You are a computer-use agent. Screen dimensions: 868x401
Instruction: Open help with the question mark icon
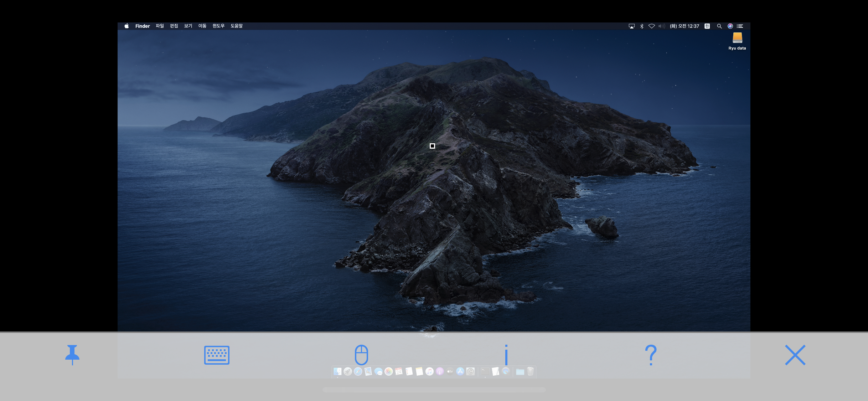[651, 355]
